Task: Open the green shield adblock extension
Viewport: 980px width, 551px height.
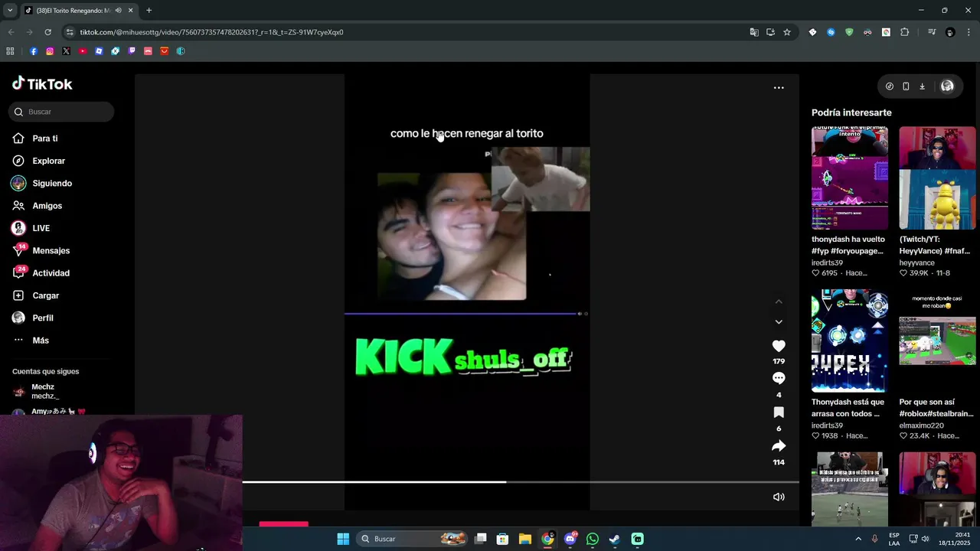Action: [x=849, y=32]
